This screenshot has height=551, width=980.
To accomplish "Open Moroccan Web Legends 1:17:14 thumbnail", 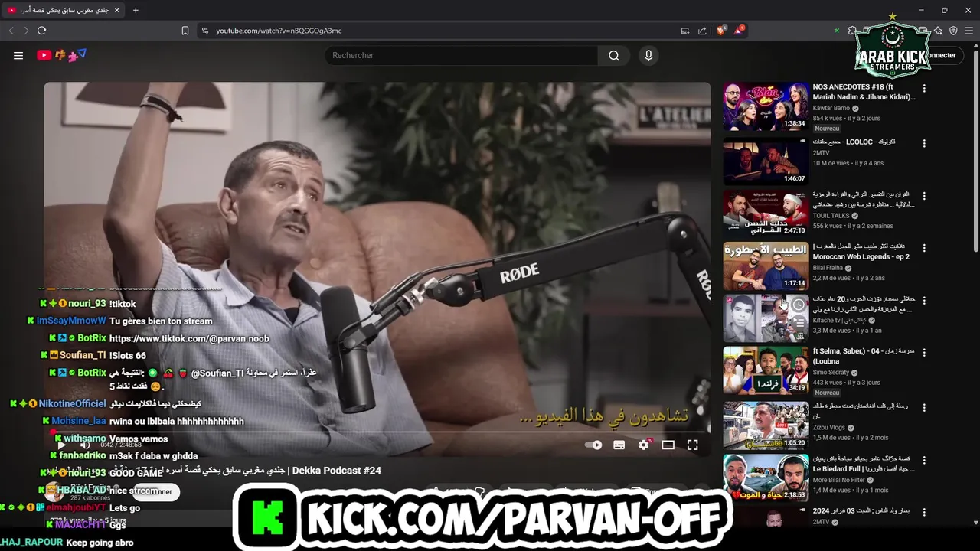I will click(766, 266).
